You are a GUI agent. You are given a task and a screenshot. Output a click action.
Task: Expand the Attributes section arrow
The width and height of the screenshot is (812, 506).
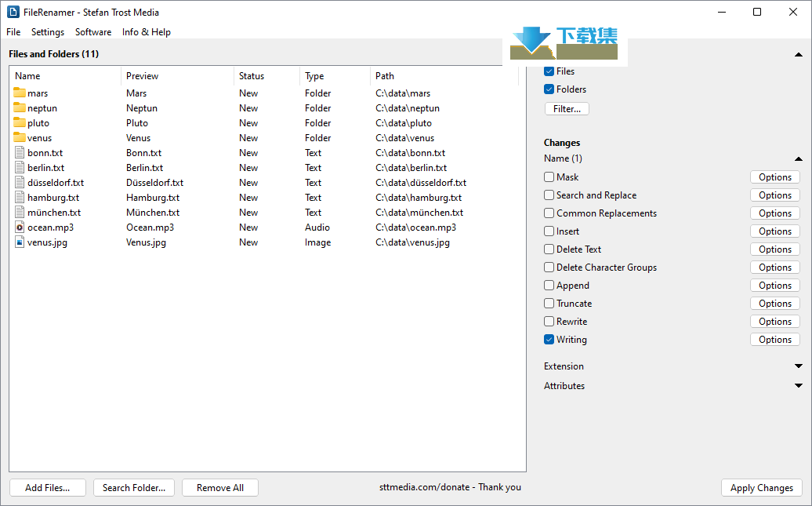click(x=799, y=386)
